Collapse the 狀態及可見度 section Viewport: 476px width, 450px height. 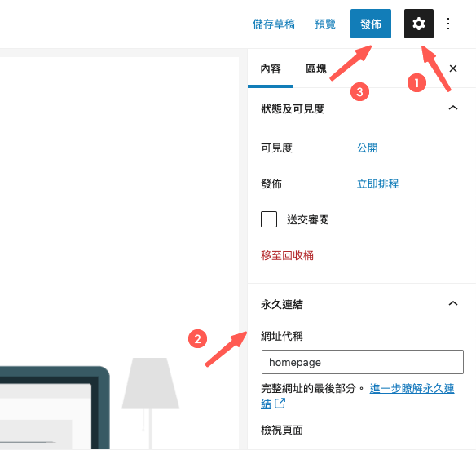coord(453,108)
